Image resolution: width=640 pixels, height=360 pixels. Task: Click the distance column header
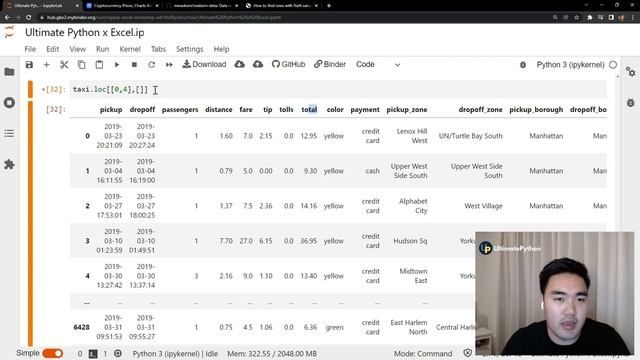pyautogui.click(x=219, y=109)
